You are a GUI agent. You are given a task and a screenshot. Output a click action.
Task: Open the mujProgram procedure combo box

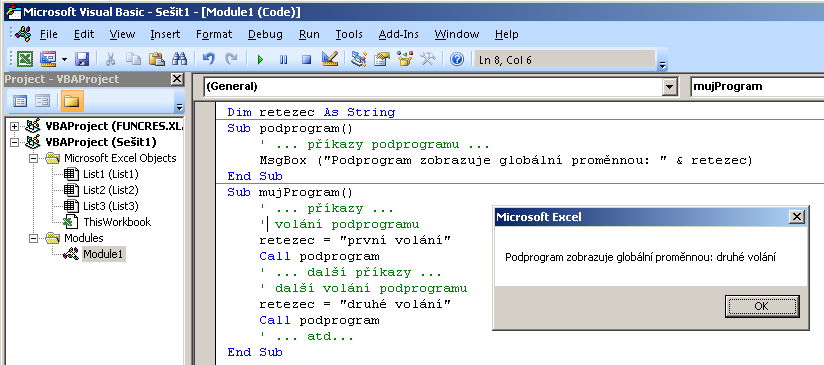click(757, 87)
